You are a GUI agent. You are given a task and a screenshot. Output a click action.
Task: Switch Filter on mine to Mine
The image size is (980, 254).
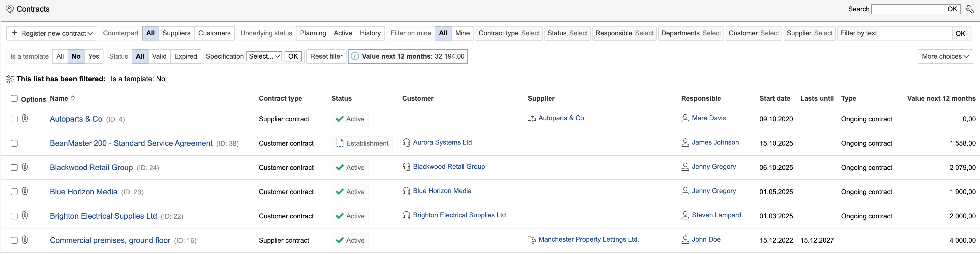(462, 33)
